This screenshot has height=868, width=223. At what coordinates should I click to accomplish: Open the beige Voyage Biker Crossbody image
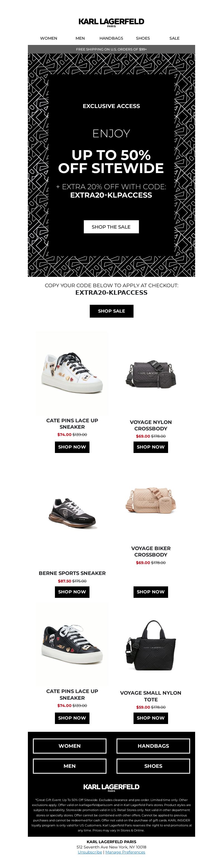(x=151, y=499)
